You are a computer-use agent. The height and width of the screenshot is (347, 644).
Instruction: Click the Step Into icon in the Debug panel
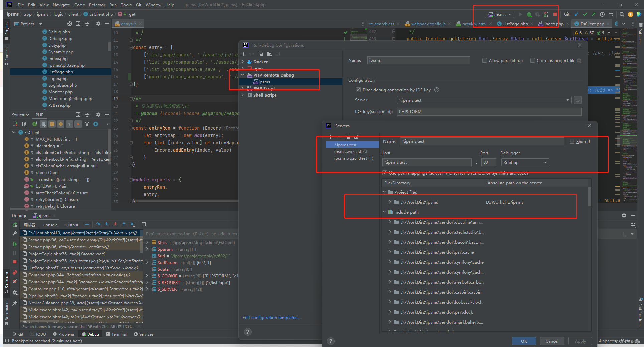click(x=106, y=225)
